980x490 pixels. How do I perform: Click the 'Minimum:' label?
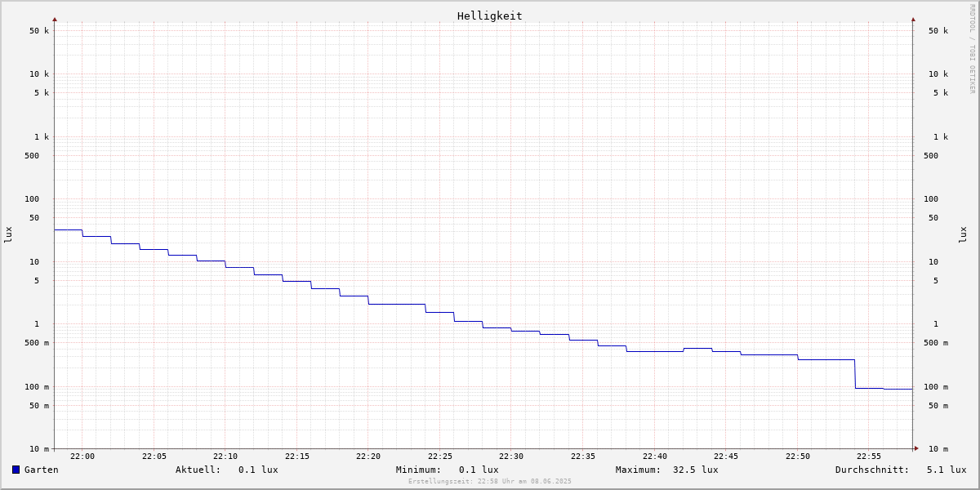[x=419, y=470]
